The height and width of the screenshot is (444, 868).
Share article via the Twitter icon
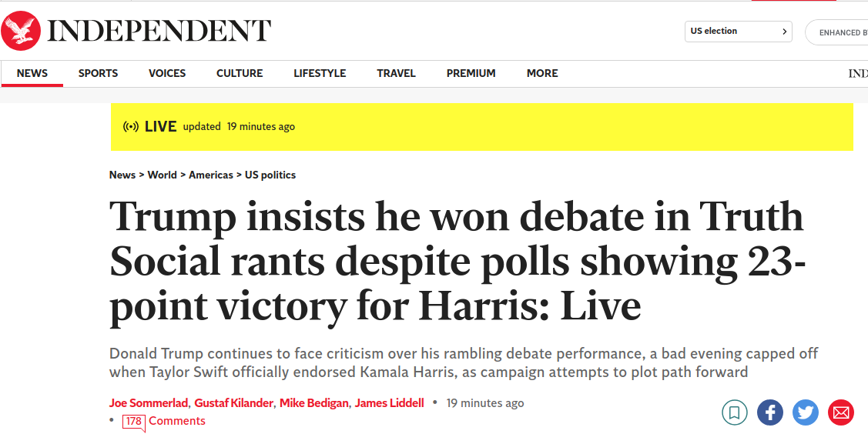click(x=806, y=412)
